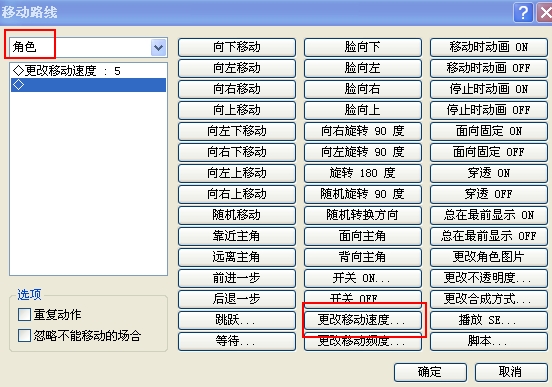Click the 脸向下 button

coord(363,47)
